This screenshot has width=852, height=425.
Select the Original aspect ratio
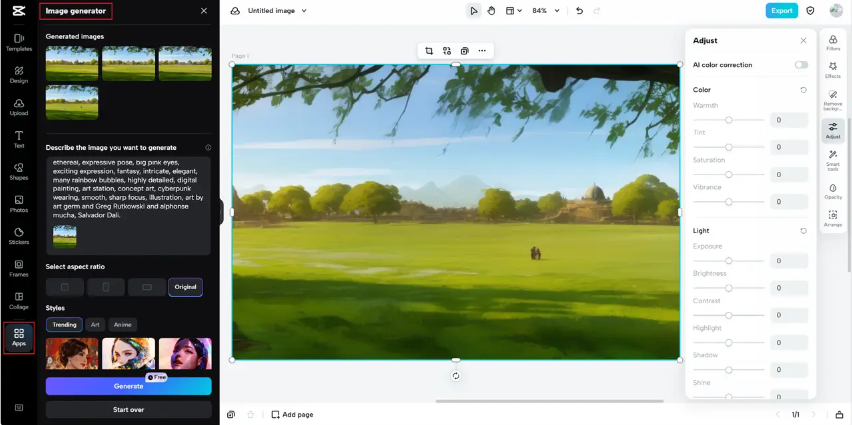185,287
